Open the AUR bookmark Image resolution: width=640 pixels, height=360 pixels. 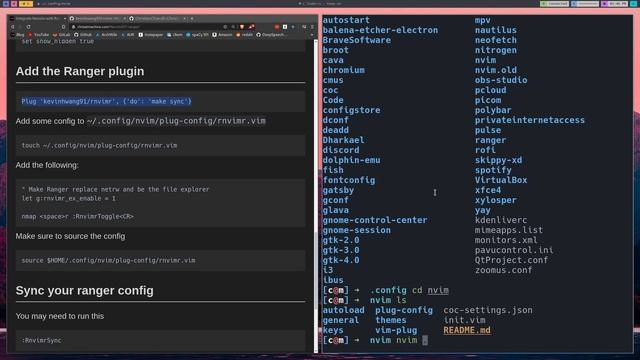click(x=128, y=35)
